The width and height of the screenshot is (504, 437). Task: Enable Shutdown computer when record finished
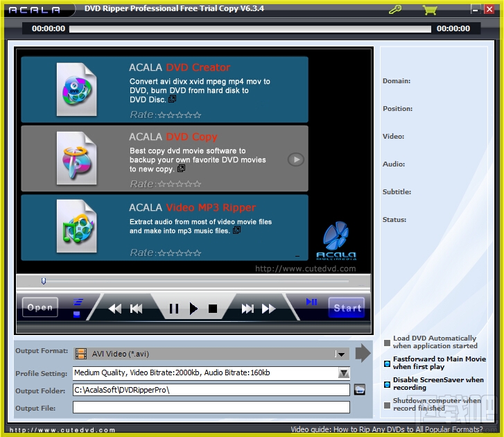click(387, 405)
